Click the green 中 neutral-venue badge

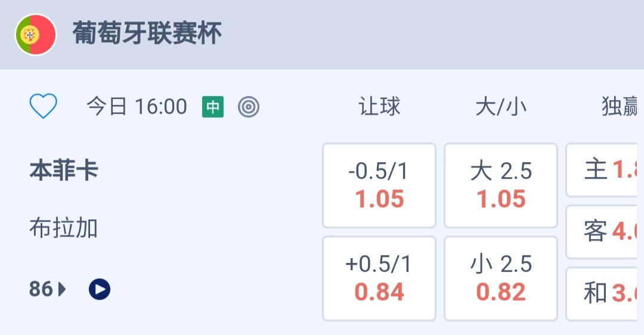click(x=213, y=107)
